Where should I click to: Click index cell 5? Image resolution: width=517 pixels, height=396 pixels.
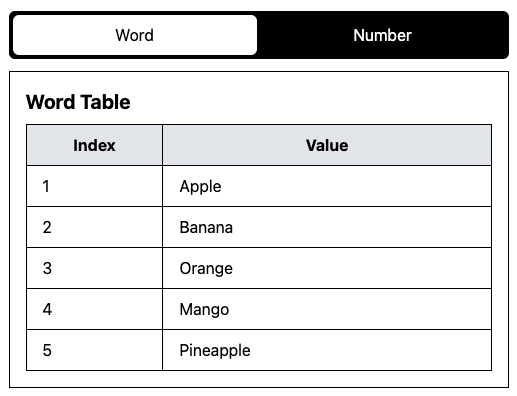pyautogui.click(x=94, y=350)
